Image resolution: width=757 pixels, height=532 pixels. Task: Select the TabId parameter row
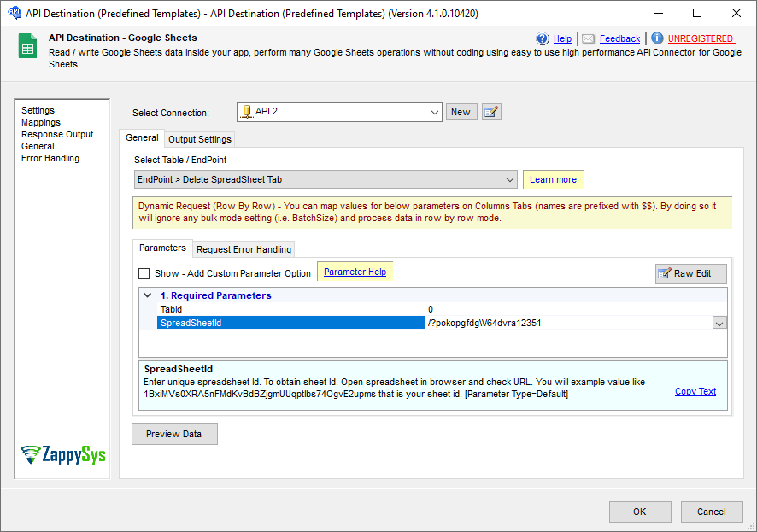tap(290, 309)
